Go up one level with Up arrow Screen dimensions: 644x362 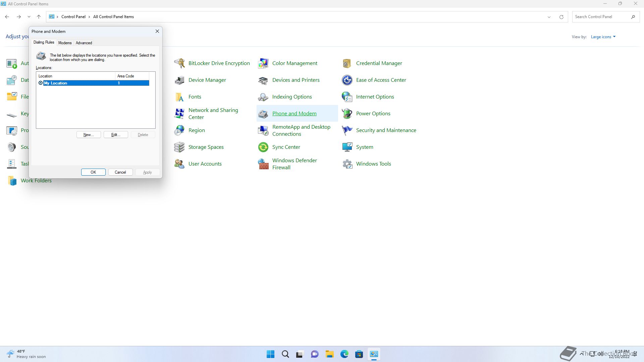coord(39,17)
